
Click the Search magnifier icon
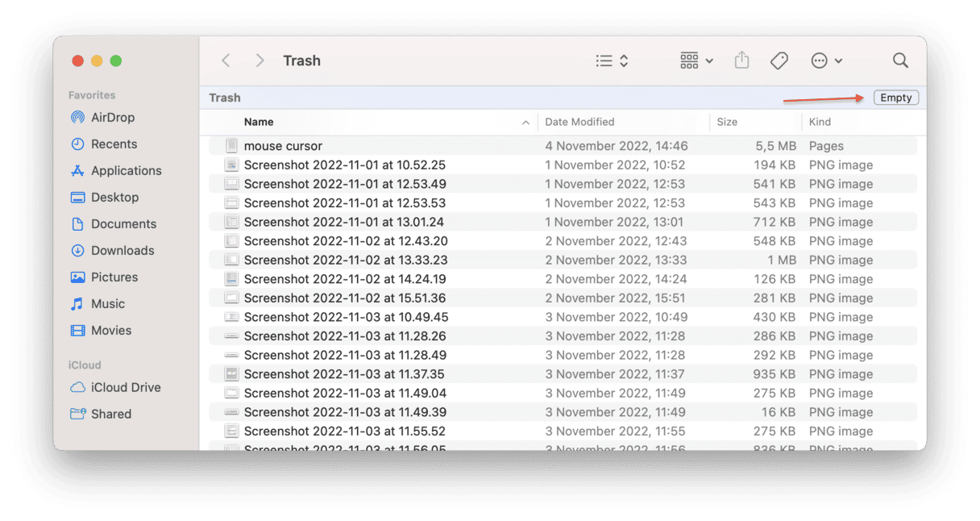900,60
